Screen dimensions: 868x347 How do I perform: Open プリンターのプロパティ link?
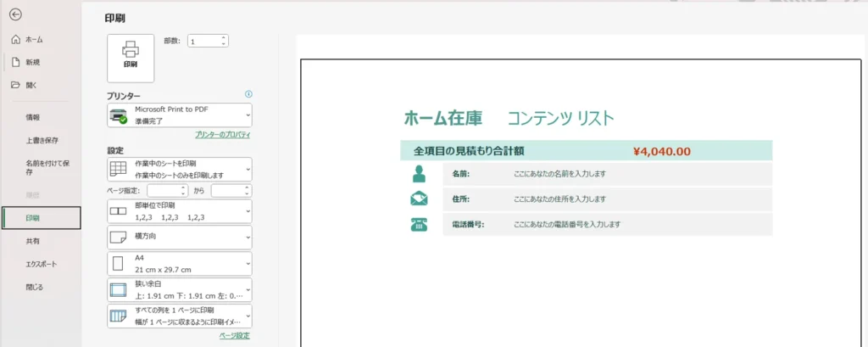point(223,135)
